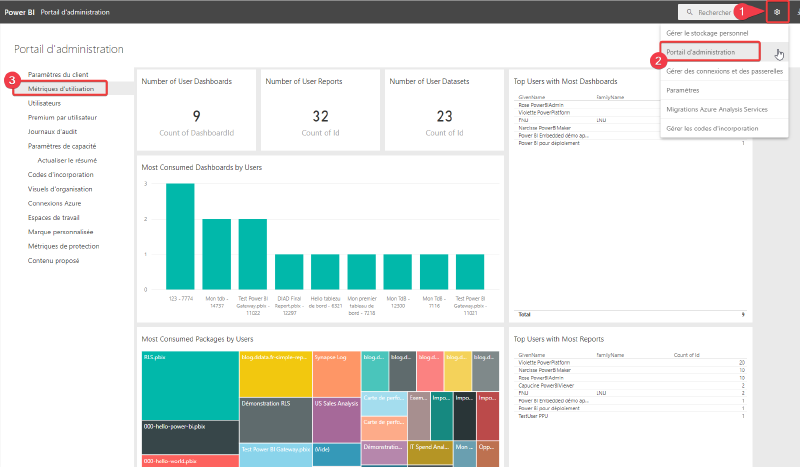This screenshot has width=800, height=467.
Task: Click 'Total' row in Dashboards table
Action: tap(631, 314)
